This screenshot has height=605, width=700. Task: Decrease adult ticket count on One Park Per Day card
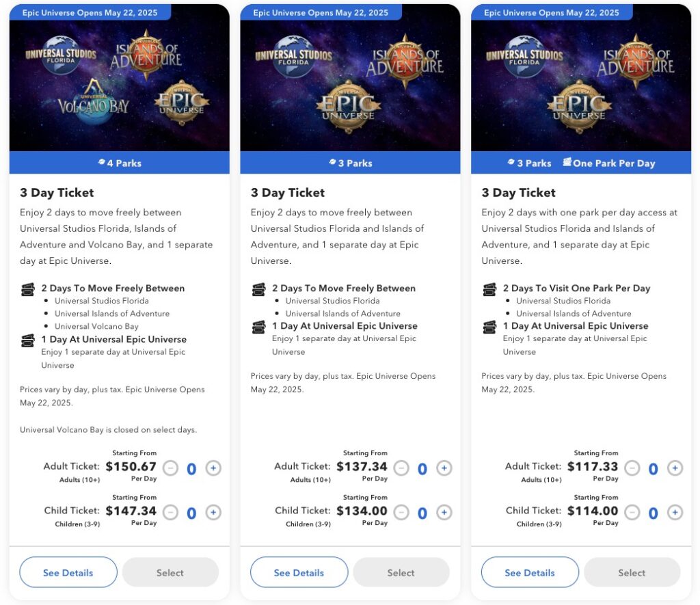click(632, 468)
